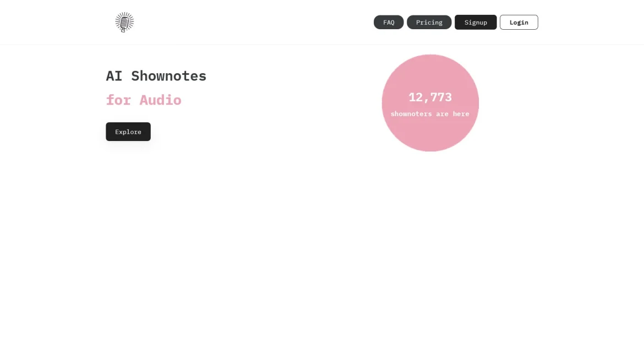Click the AI Shownotes heading
Image resolution: width=644 pixels, height=358 pixels.
[156, 76]
